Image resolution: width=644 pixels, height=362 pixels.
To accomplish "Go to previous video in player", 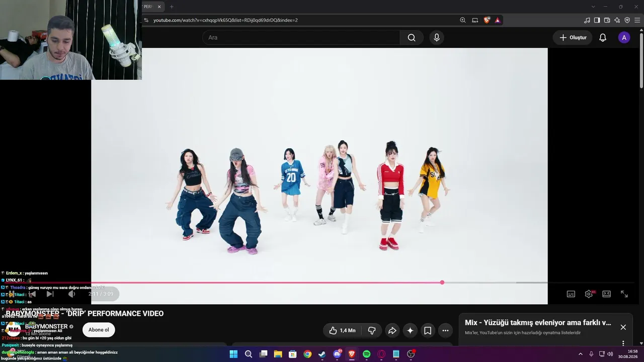I will [x=32, y=294].
